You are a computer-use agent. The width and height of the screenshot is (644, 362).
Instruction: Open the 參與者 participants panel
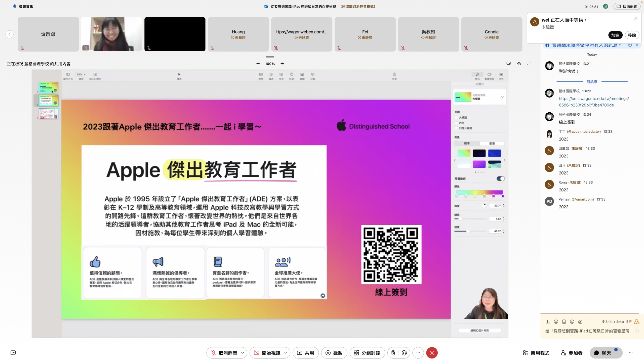(x=572, y=353)
